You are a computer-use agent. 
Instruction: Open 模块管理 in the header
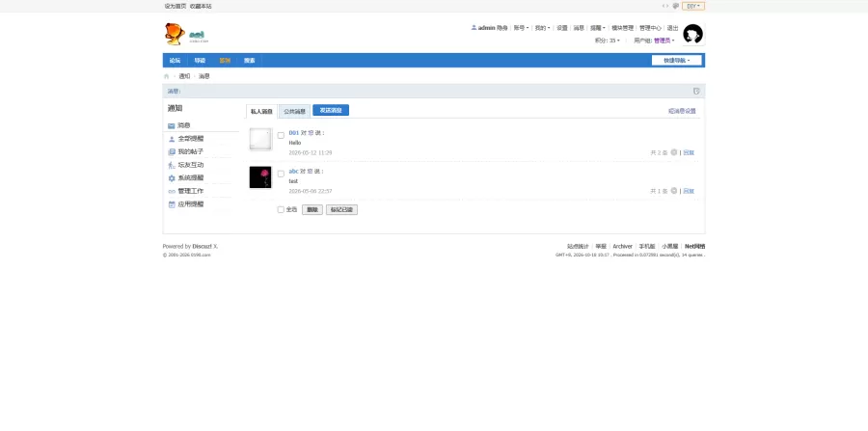[622, 28]
